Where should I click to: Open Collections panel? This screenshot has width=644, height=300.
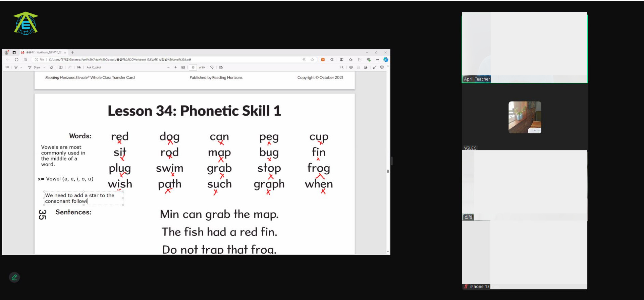tap(360, 59)
